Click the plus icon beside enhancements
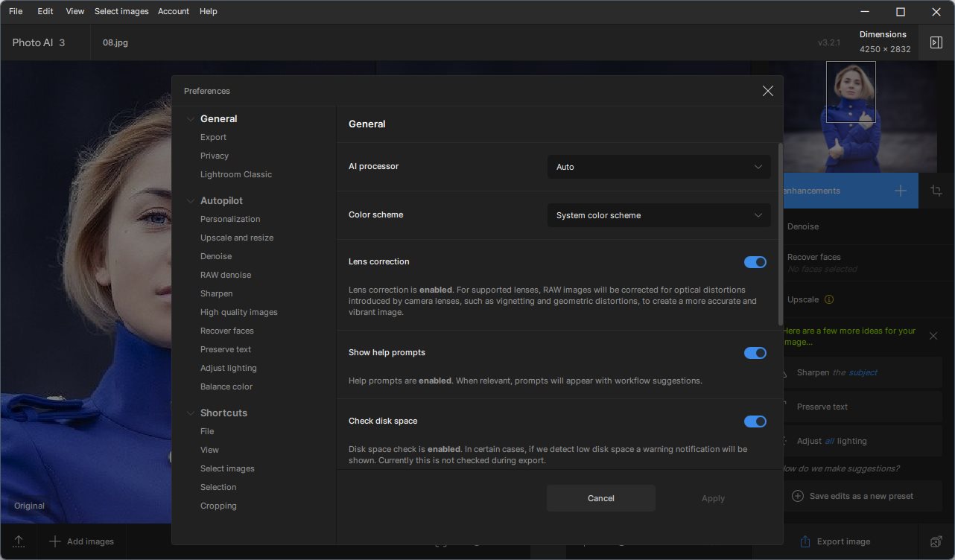The width and height of the screenshot is (955, 560). click(x=900, y=191)
